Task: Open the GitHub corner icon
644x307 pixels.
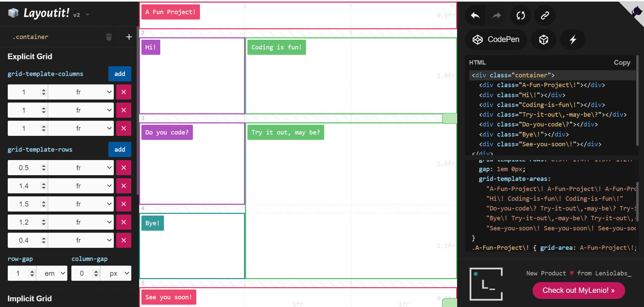Action: [636, 11]
